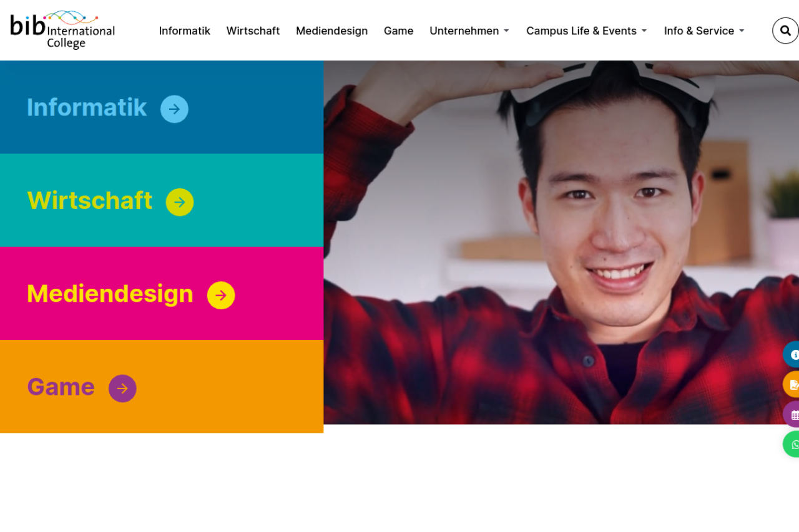
Task: Expand the Campus Life & Events dropdown
Action: coord(587,31)
